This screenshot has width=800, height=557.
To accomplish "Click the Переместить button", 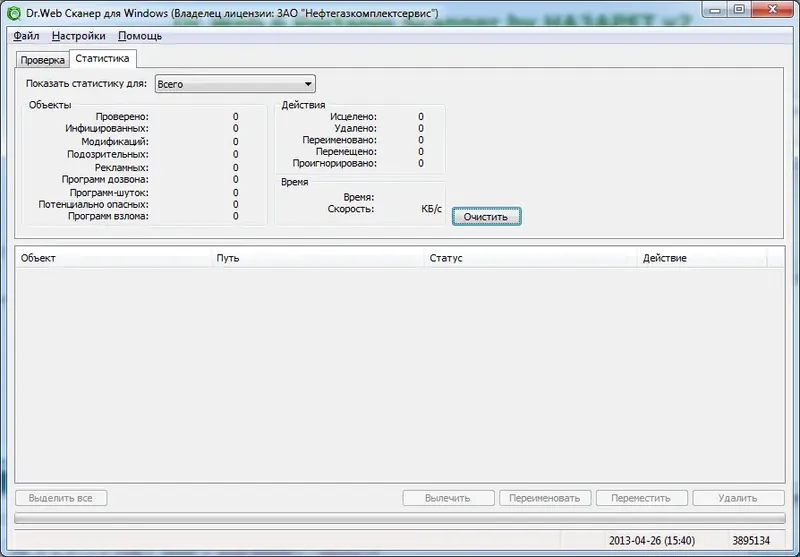I will click(641, 498).
